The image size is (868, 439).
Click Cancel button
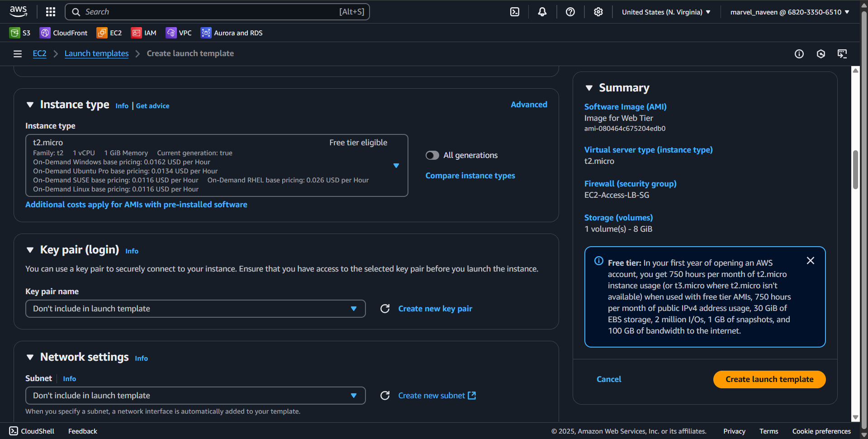click(x=609, y=379)
